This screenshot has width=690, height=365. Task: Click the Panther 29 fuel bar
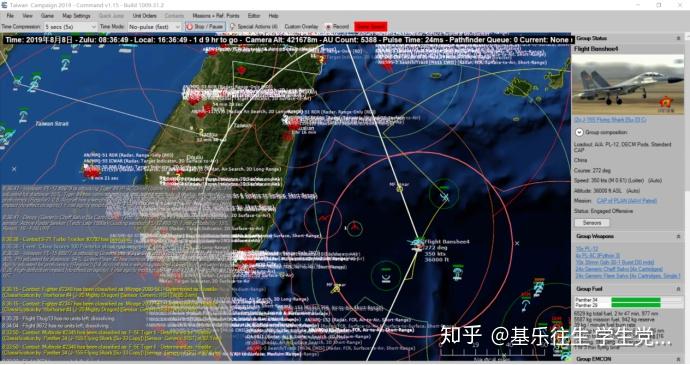click(635, 305)
